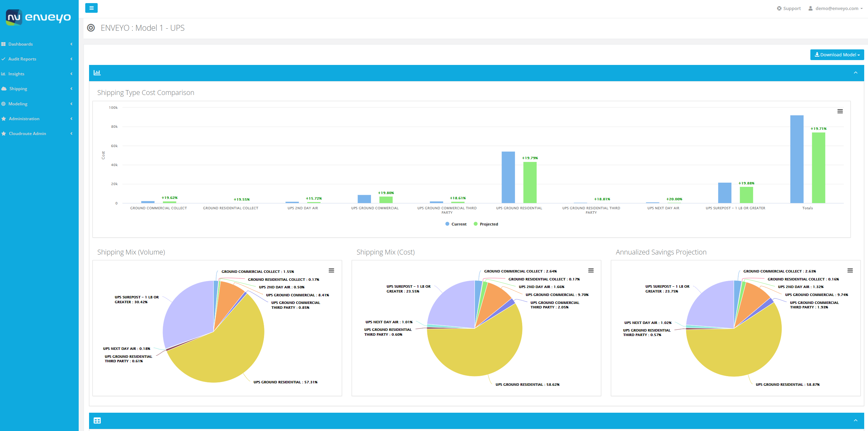
Task: Open the Dashboards menu item
Action: (39, 44)
